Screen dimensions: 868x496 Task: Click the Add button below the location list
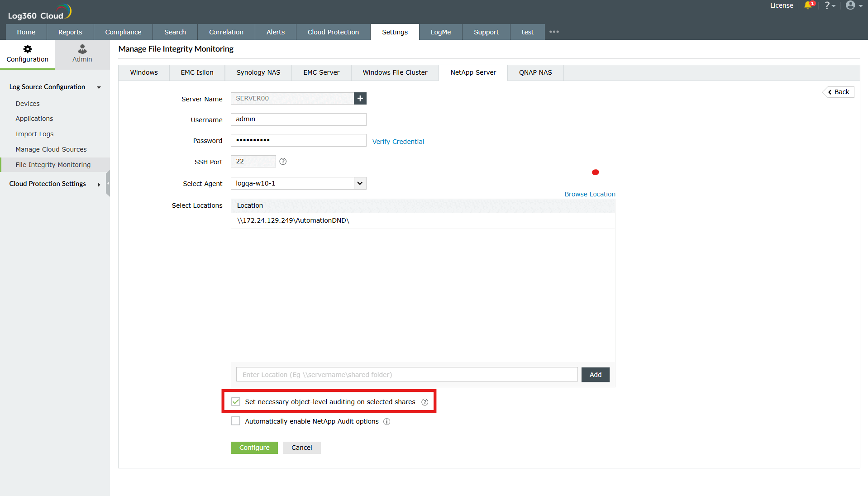tap(595, 374)
